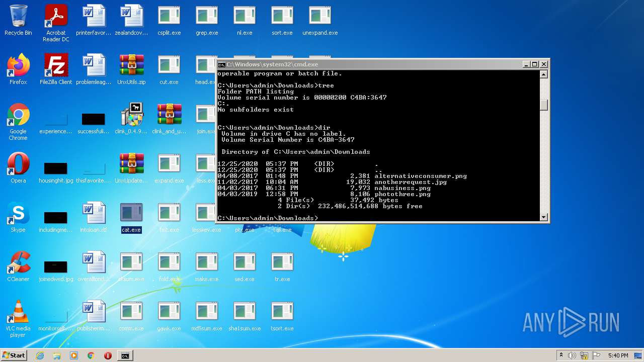The height and width of the screenshot is (362, 644).
Task: Select the UnxUpdate archive icon
Action: pos(131,168)
